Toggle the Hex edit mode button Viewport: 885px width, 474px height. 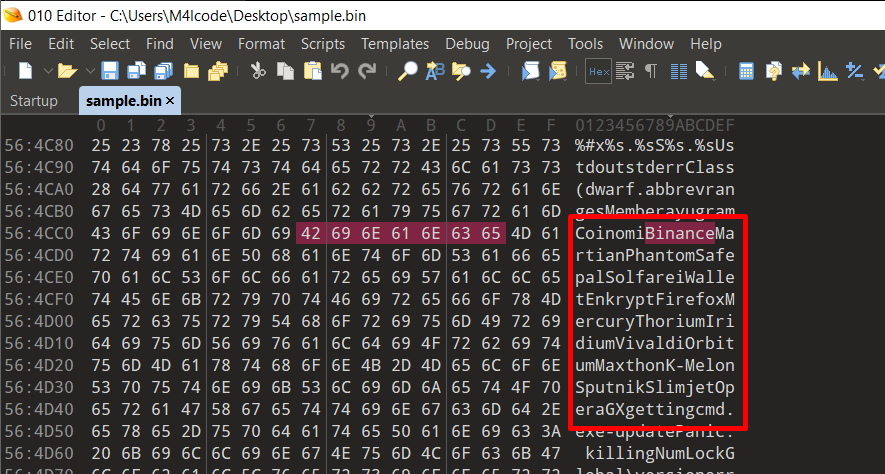pyautogui.click(x=598, y=71)
